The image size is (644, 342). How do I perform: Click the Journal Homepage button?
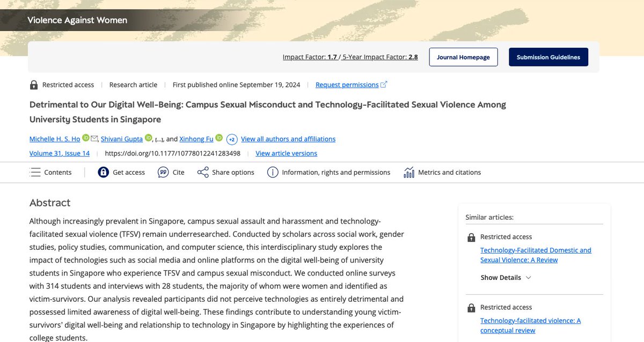tap(463, 57)
